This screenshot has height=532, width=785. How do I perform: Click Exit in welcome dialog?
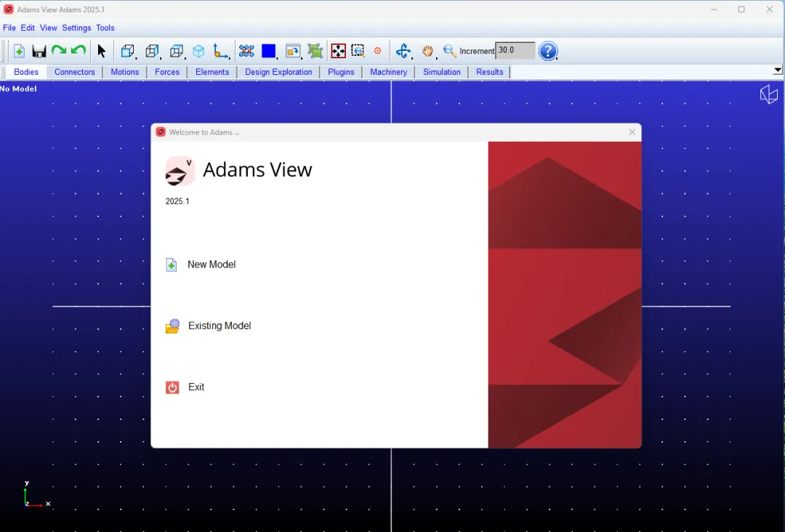pyautogui.click(x=196, y=387)
